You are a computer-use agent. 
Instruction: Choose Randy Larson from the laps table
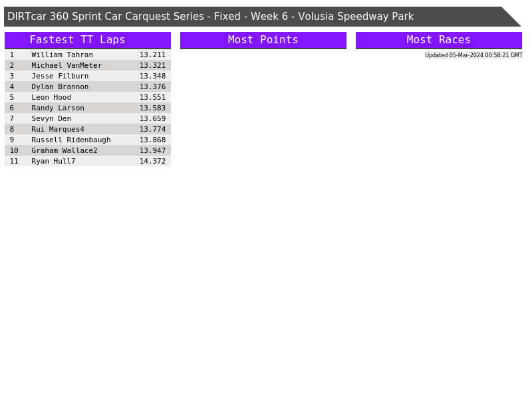coord(58,108)
